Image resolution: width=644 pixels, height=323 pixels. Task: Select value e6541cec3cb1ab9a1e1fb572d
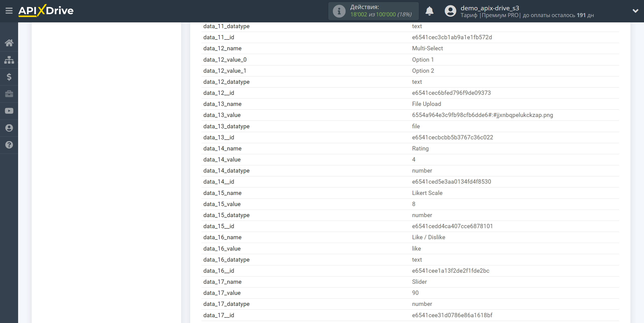(452, 37)
